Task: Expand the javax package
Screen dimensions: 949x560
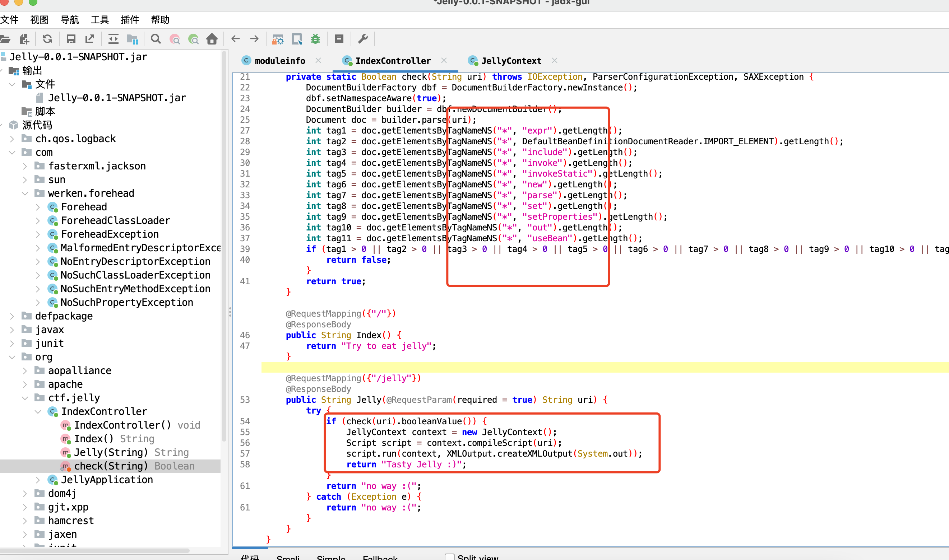Action: (x=12, y=330)
